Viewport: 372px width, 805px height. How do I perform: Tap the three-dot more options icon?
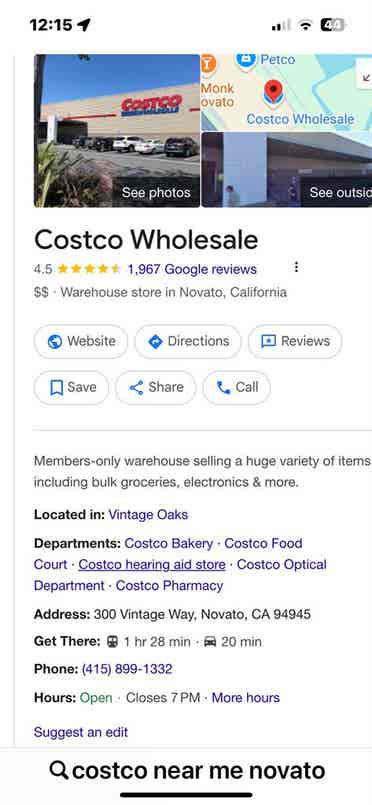[x=296, y=267]
